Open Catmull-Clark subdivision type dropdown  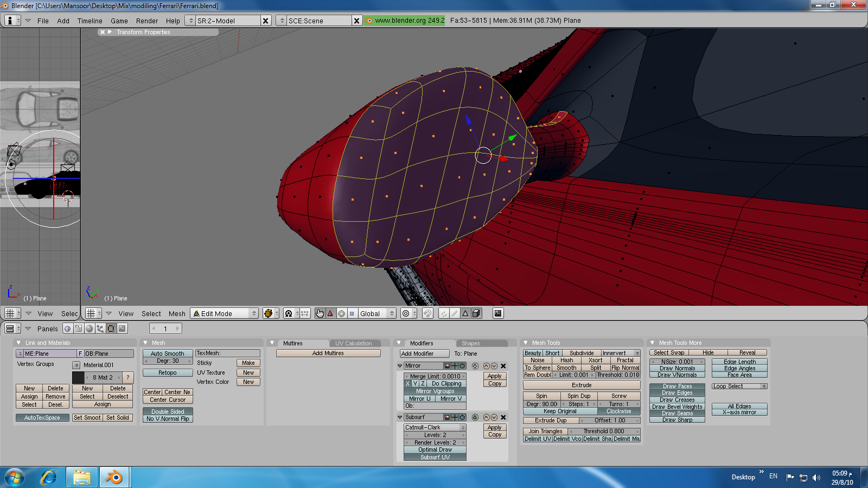(435, 427)
